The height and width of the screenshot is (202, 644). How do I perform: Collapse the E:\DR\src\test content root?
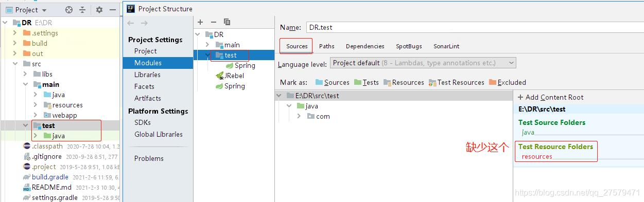pos(280,96)
